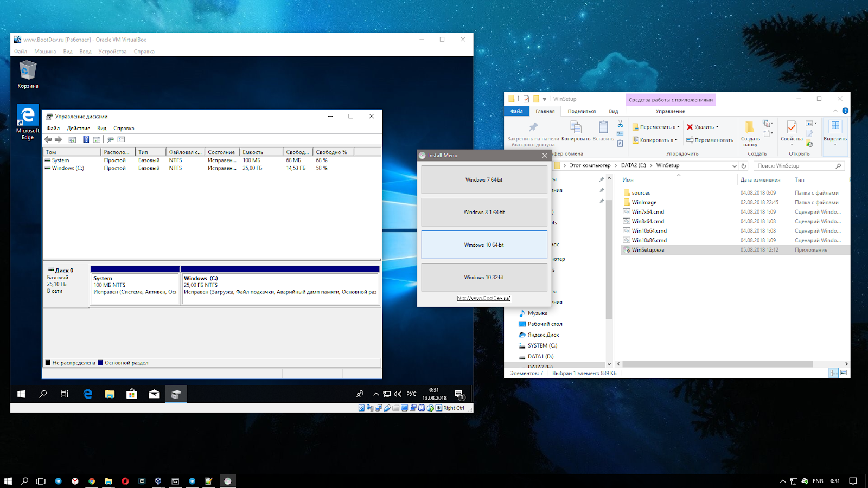This screenshot has width=868, height=488.
Task: Open the Действие menu in Disk Management
Action: (x=78, y=129)
